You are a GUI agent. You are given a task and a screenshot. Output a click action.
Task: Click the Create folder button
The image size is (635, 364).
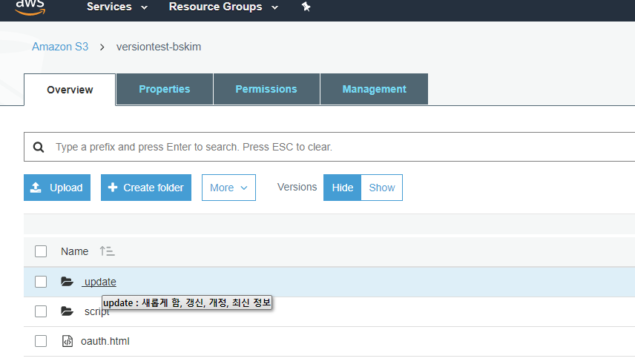point(146,188)
